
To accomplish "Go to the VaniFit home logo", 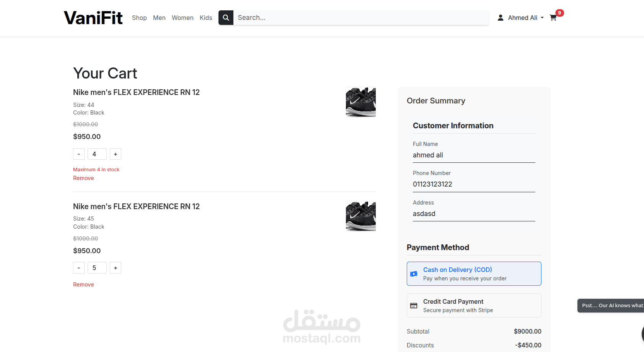I will pyautogui.click(x=93, y=18).
